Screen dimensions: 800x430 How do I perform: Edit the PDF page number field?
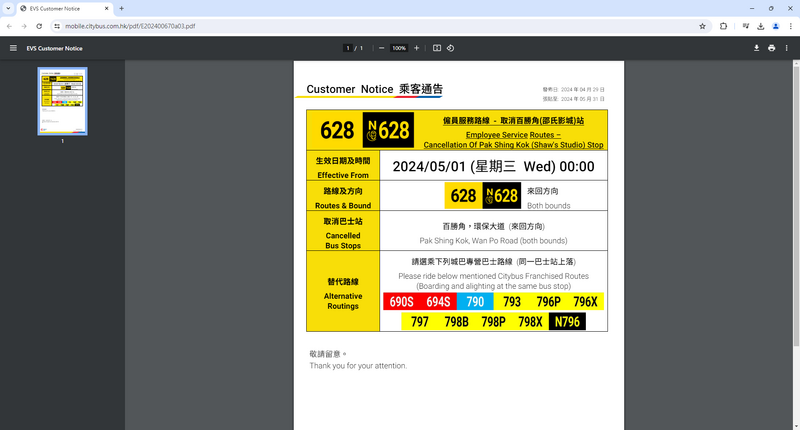(348, 48)
